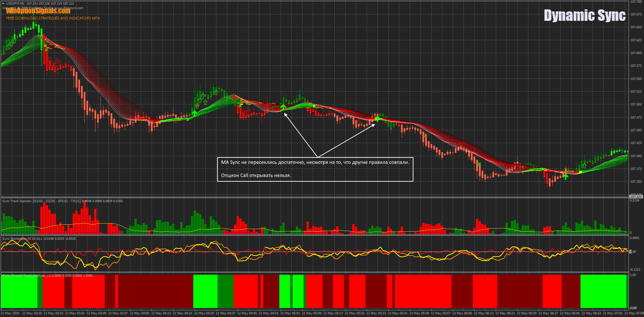Click the red down arrow above 04:37 candles
Screen dimensions: 644x317
point(235,97)
